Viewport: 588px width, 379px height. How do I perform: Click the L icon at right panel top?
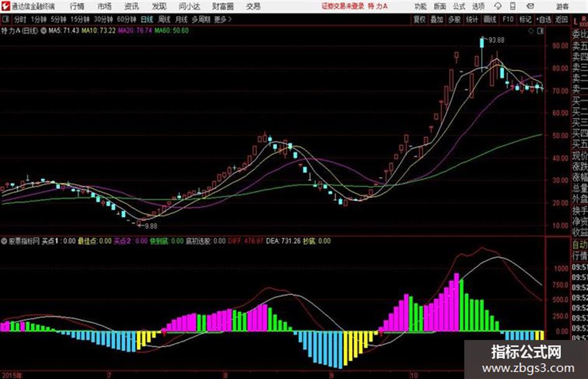pos(576,22)
